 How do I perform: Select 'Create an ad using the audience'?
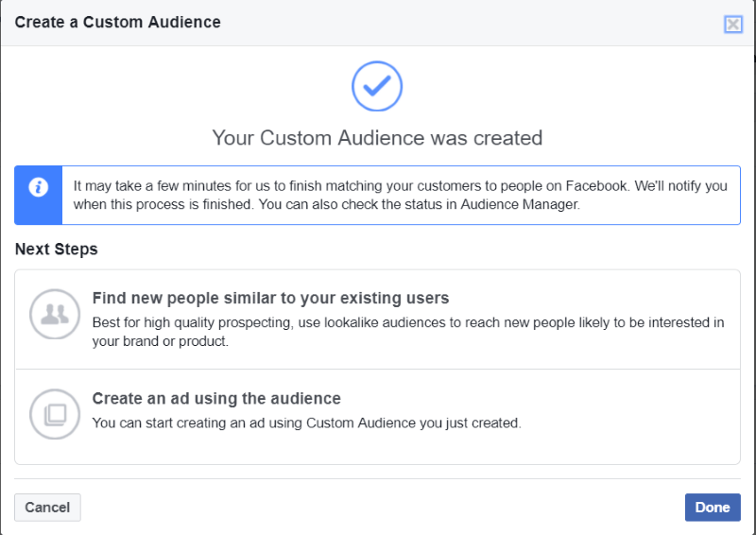(216, 399)
